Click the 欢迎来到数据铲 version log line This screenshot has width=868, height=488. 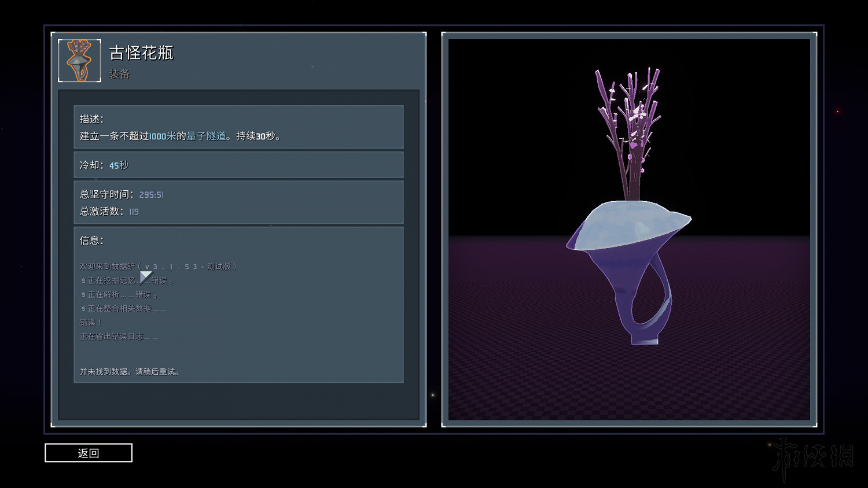[158, 267]
